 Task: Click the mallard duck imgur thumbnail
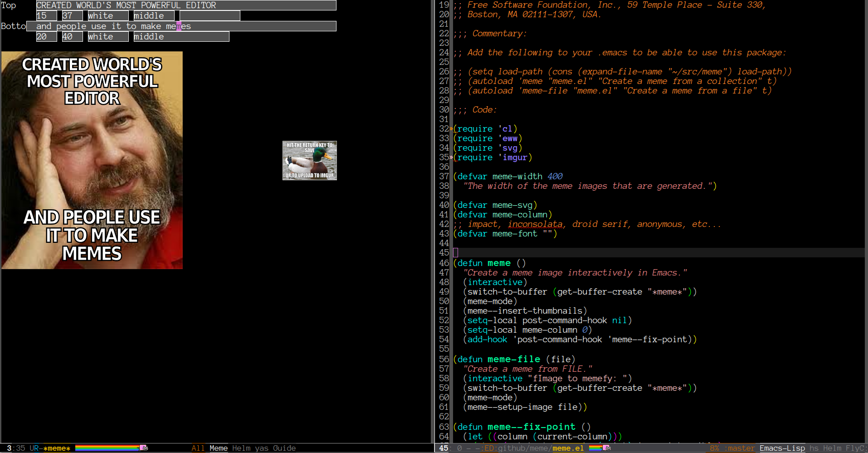pos(310,160)
